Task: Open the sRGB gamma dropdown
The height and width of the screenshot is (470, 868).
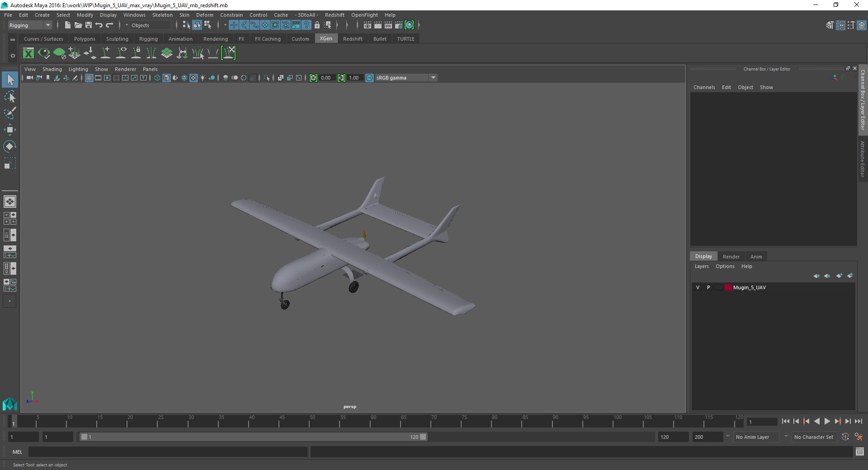Action: coord(406,78)
